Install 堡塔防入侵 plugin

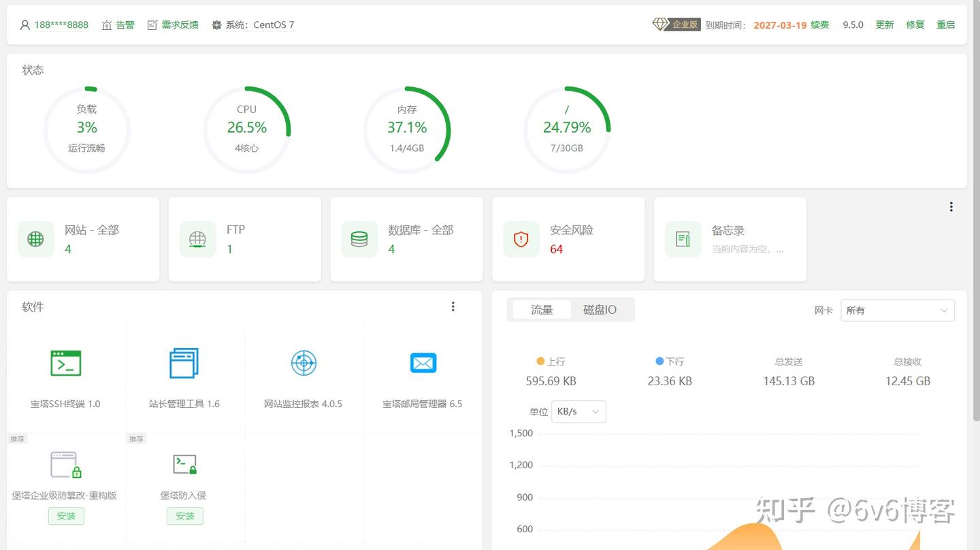(x=185, y=516)
